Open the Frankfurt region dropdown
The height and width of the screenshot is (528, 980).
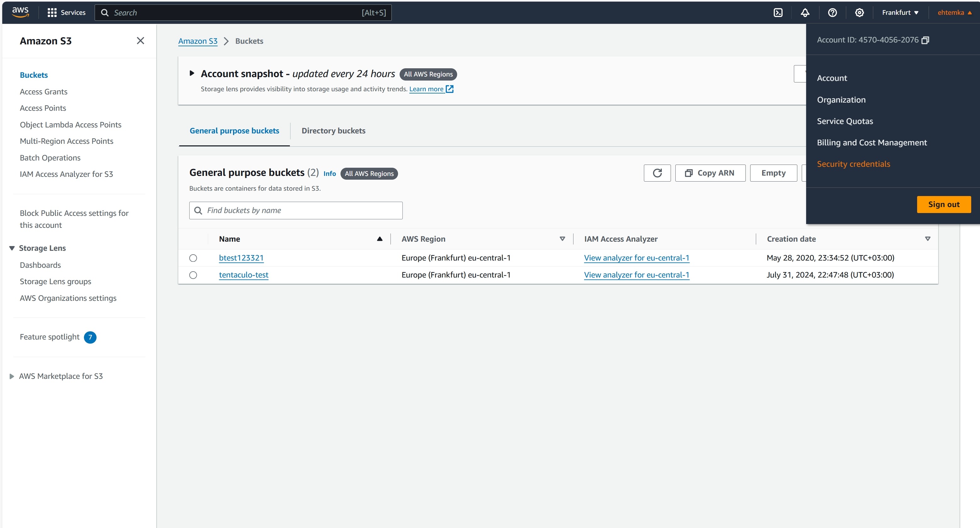pos(900,13)
